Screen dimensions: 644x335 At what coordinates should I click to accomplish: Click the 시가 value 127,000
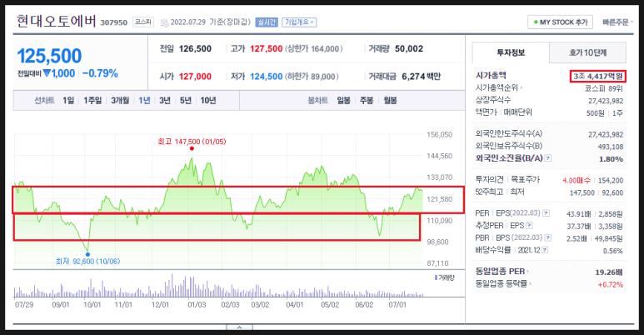click(195, 77)
